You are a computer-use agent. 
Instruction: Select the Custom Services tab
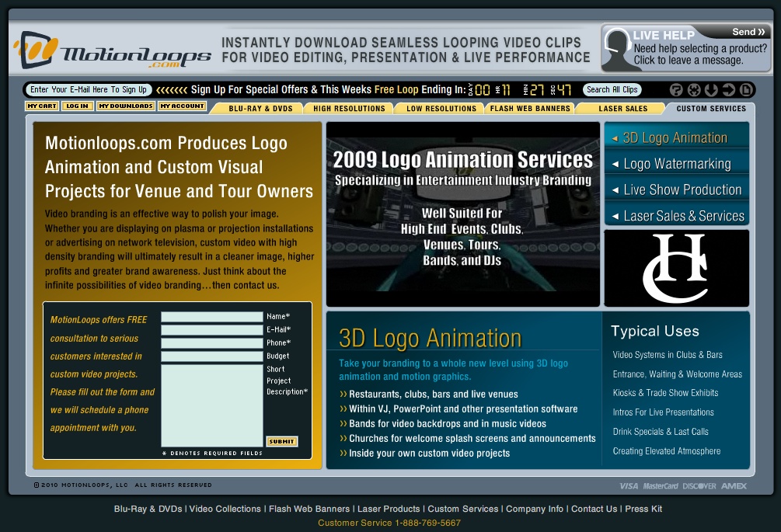tap(711, 109)
